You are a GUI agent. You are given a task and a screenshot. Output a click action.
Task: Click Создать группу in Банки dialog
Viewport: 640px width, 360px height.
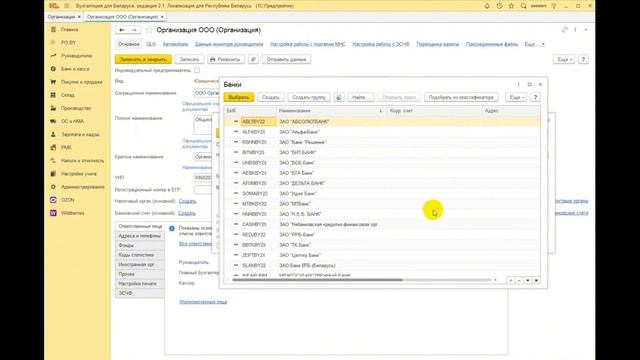point(309,98)
